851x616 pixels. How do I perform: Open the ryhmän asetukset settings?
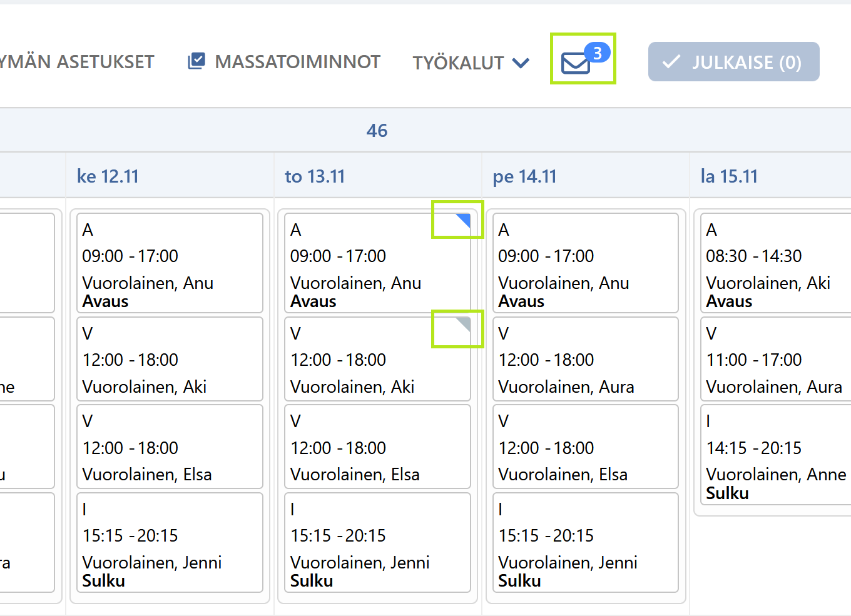tap(77, 62)
